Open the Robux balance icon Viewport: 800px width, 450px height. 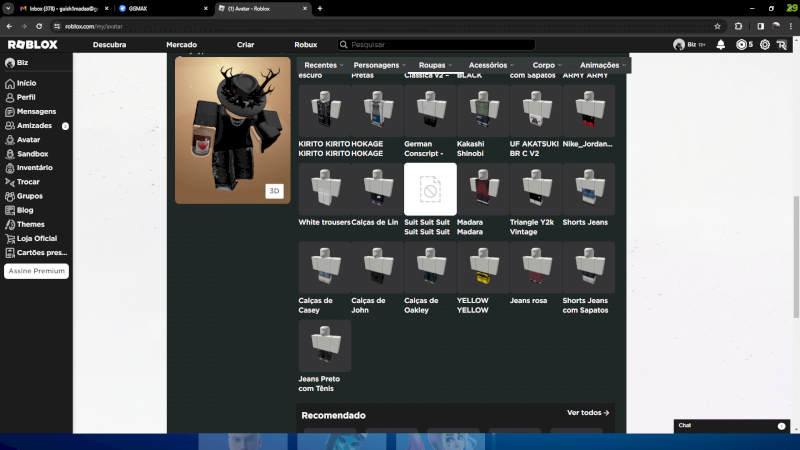click(741, 45)
